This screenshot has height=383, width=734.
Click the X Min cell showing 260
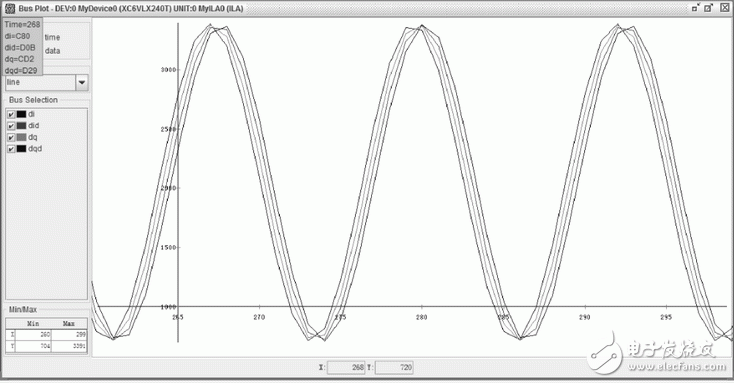(33, 335)
